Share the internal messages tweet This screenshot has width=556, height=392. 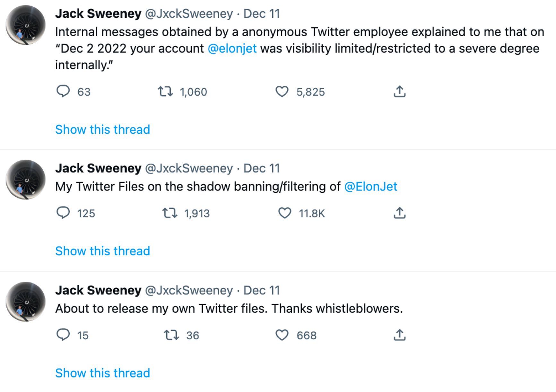[399, 92]
